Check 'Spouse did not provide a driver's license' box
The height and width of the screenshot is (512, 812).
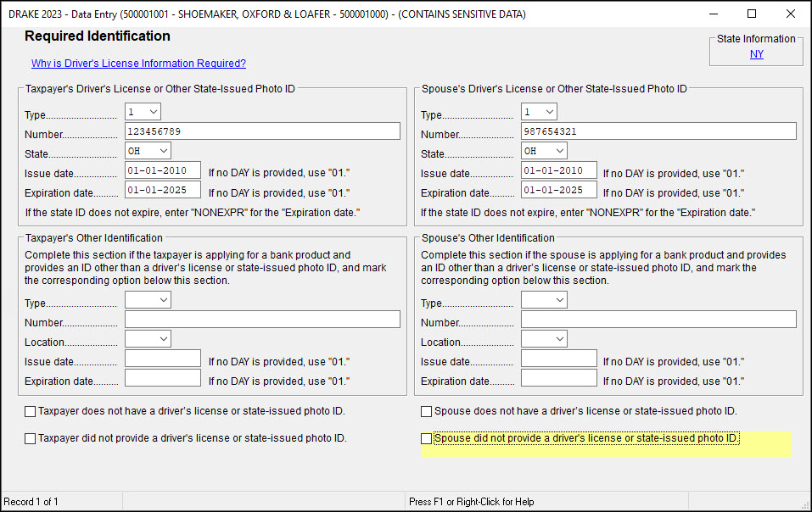[x=426, y=438]
